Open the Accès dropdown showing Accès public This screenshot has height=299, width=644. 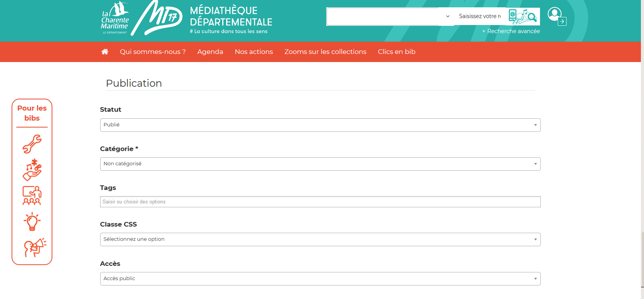coord(320,279)
